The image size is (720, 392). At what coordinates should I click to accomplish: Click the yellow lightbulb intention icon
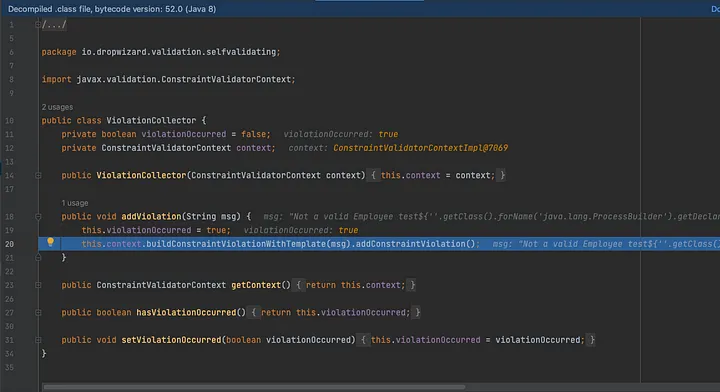point(51,242)
